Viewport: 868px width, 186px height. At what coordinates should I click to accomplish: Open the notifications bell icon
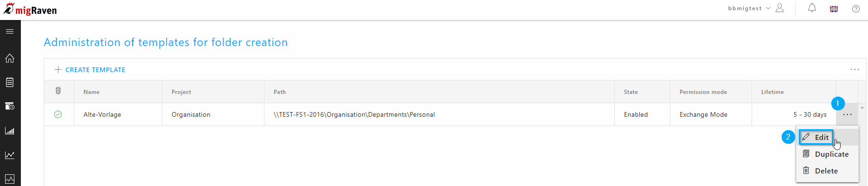point(812,8)
